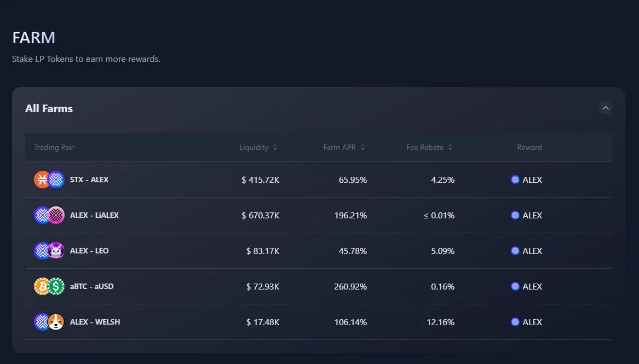Click the 5.09% fee rebate value
Viewport: 639px width, 364px height.
(442, 251)
